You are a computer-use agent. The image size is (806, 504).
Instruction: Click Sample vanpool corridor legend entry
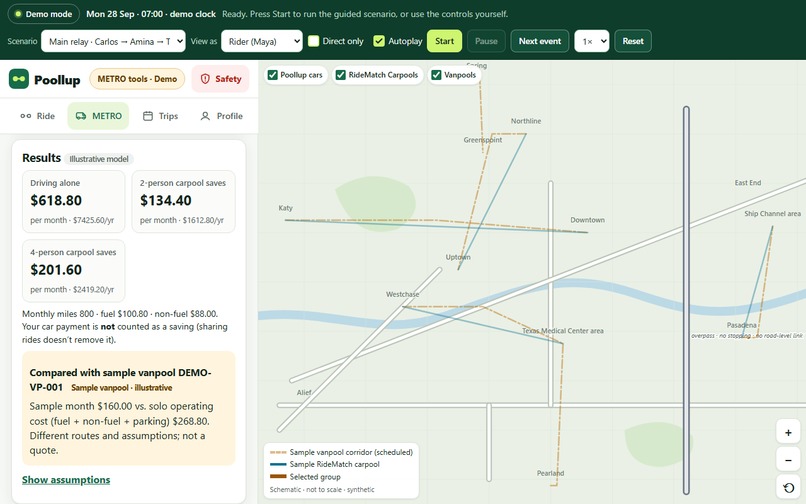point(341,453)
